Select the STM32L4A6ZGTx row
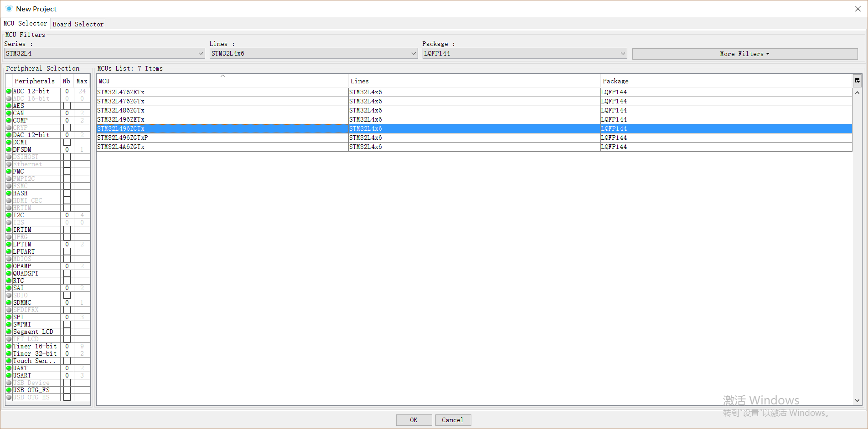 pyautogui.click(x=474, y=147)
